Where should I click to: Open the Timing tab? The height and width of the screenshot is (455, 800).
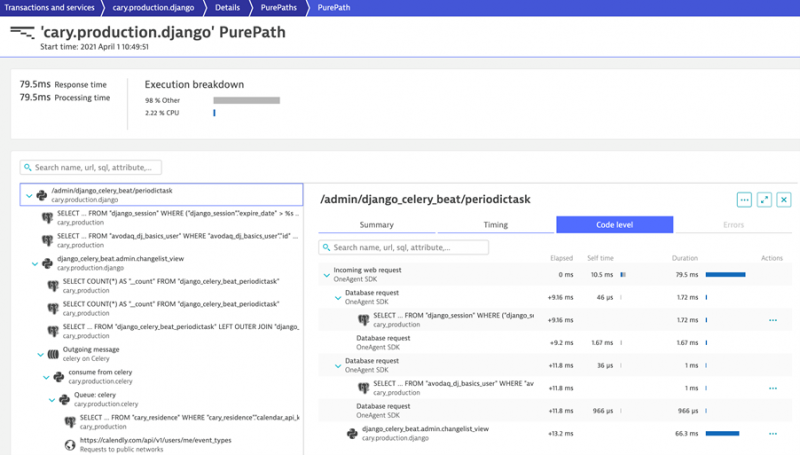click(495, 225)
